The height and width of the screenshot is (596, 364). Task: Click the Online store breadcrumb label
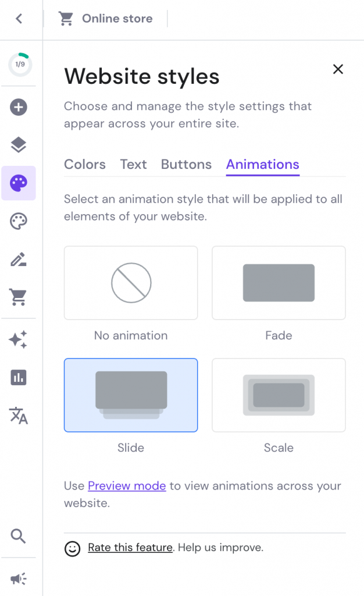(x=116, y=18)
